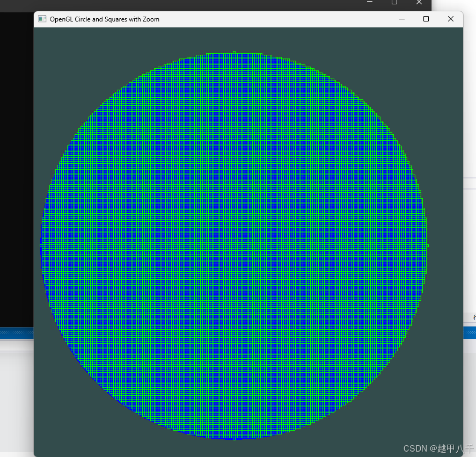Viewport: 476px width, 457px height.
Task: Close the OpenGL Circle and Squares window
Action: (450, 19)
